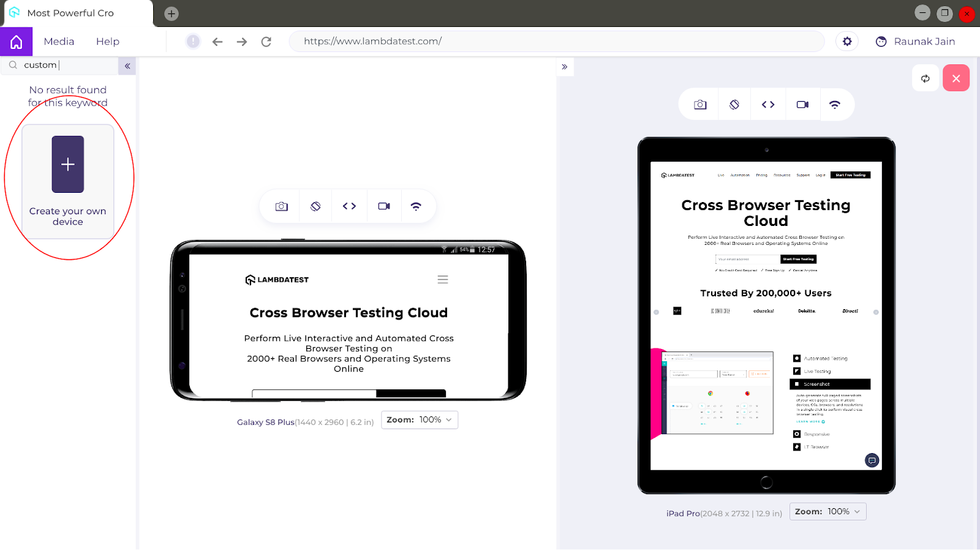Maximize the LT Browser window
Viewport: 980px width, 551px height.
pos(945,13)
